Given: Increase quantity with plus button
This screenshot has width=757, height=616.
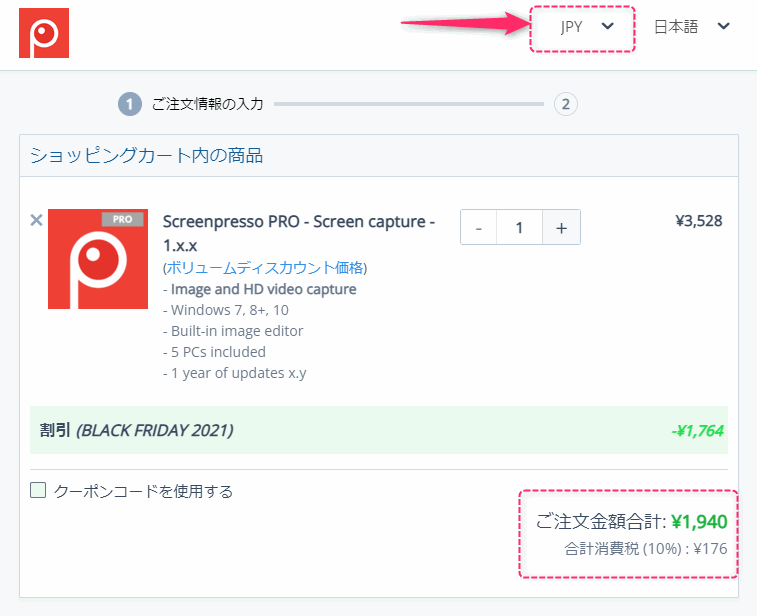Looking at the screenshot, I should 561,227.
